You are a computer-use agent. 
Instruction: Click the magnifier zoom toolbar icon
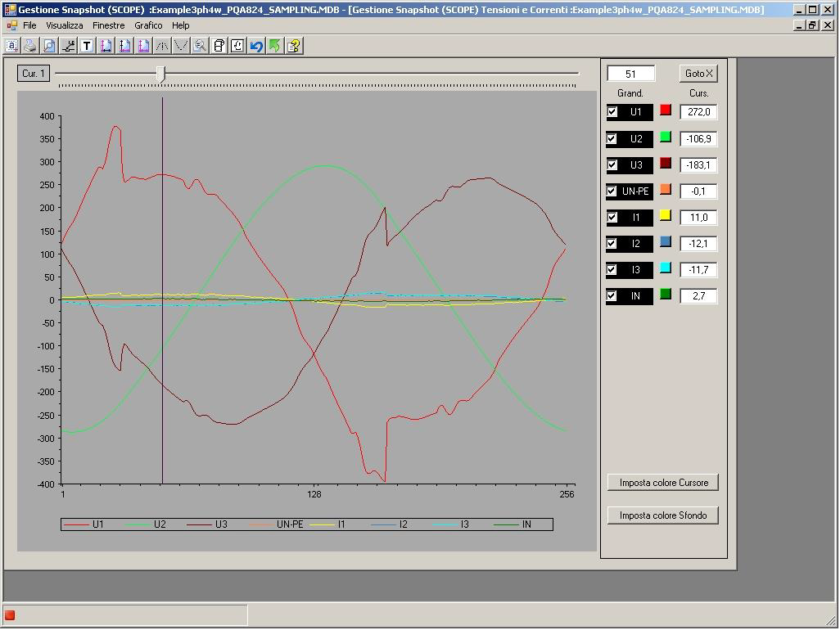[x=200, y=46]
